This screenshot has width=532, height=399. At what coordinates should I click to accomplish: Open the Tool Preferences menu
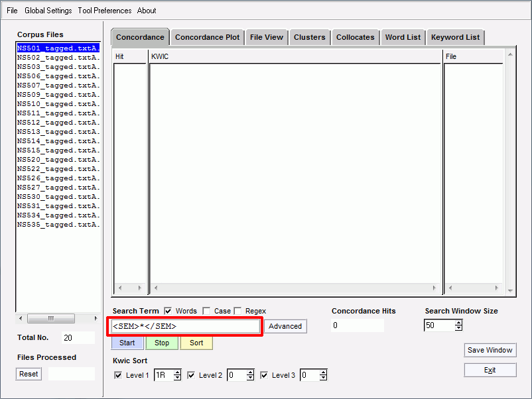pos(104,11)
